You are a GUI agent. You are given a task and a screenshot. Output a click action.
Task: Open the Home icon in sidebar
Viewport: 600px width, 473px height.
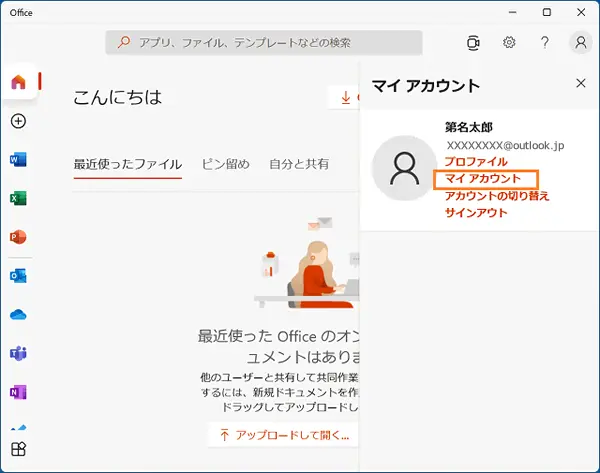coord(18,82)
